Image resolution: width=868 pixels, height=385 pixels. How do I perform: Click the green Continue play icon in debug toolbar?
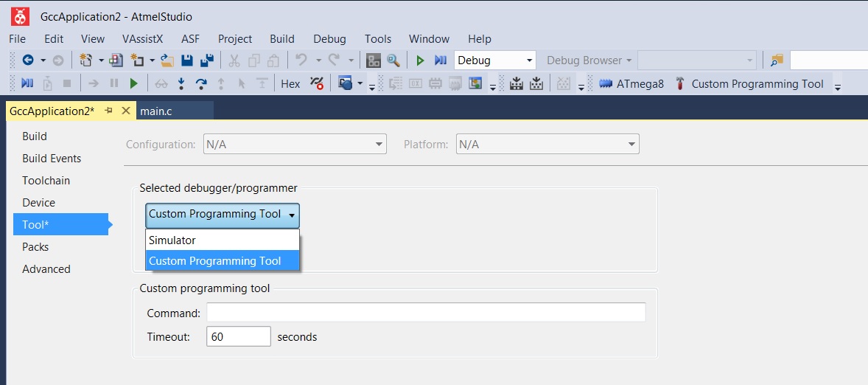click(x=133, y=83)
